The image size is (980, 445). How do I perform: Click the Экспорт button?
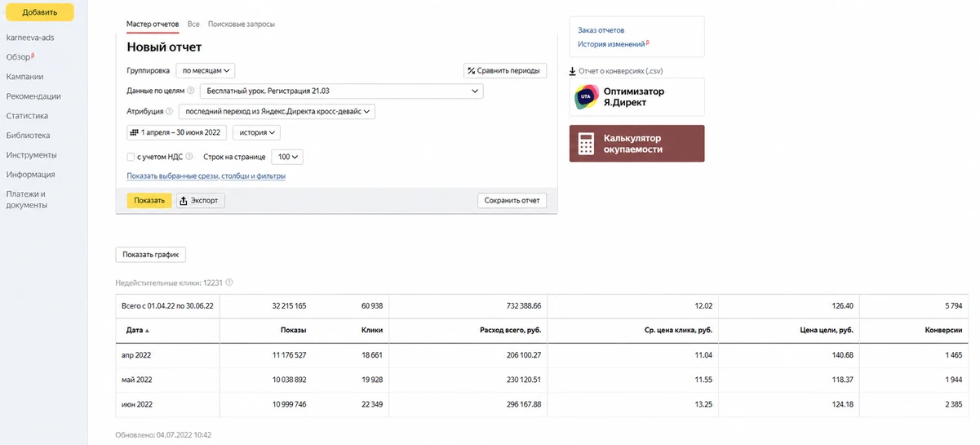(201, 201)
